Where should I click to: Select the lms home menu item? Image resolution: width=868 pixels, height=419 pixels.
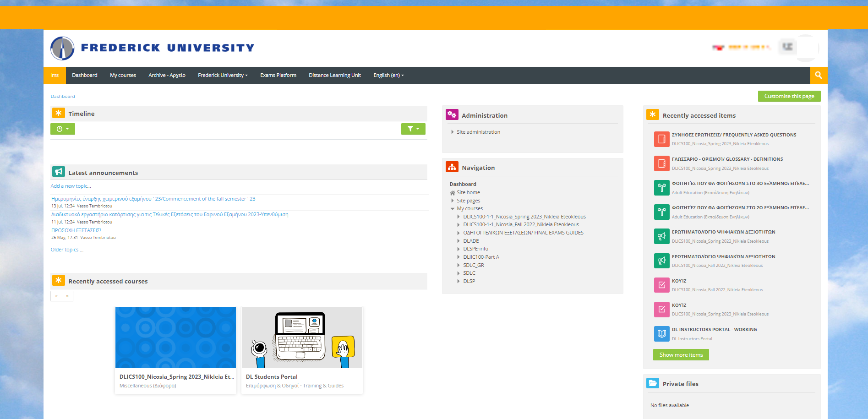[55, 75]
